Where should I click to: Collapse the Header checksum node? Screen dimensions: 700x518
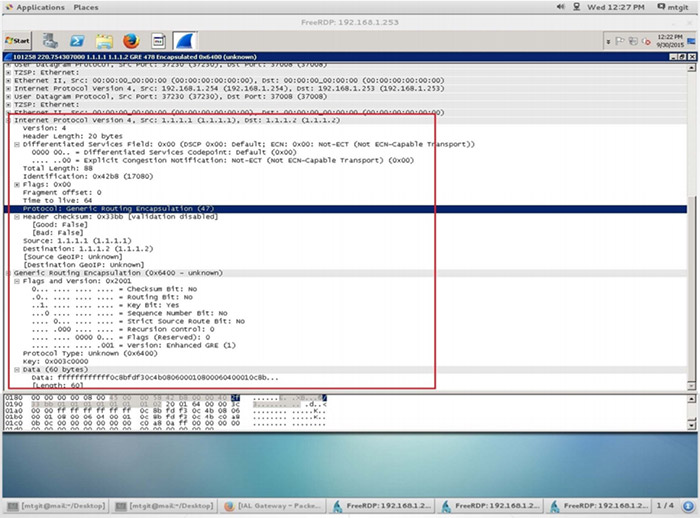tap(17, 217)
